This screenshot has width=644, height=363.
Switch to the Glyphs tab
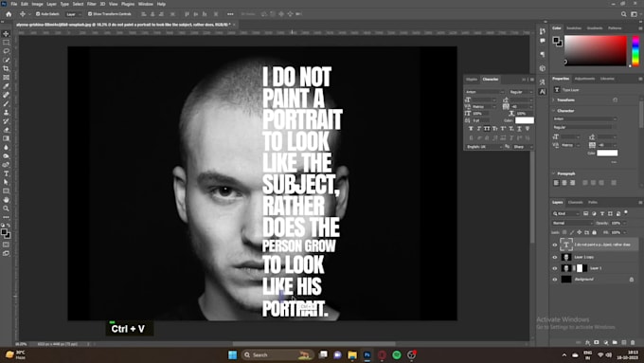click(472, 80)
